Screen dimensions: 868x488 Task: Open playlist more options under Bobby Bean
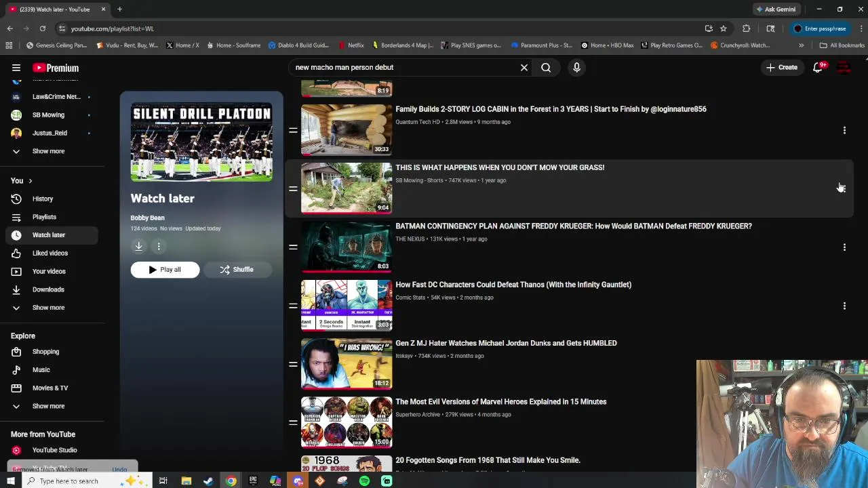[159, 246]
